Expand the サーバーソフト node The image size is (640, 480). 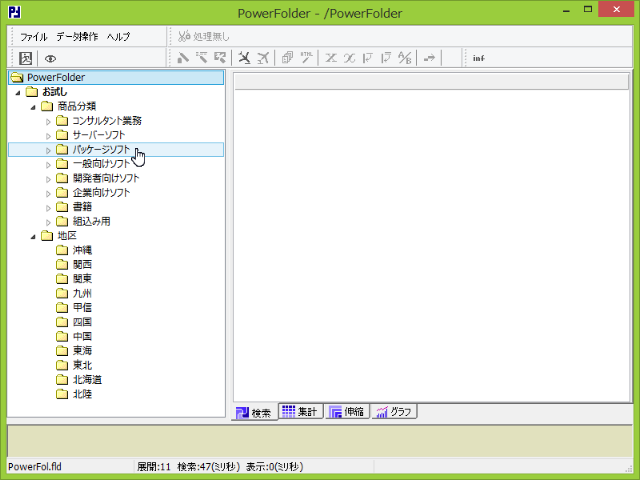click(x=48, y=136)
